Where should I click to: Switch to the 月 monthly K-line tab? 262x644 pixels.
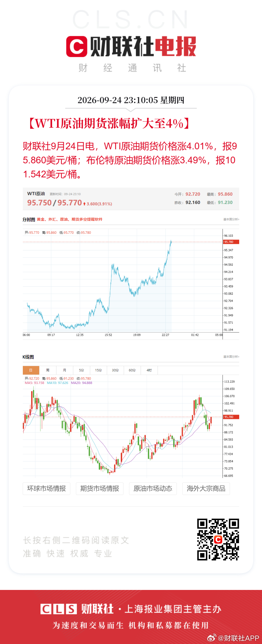coord(65,370)
